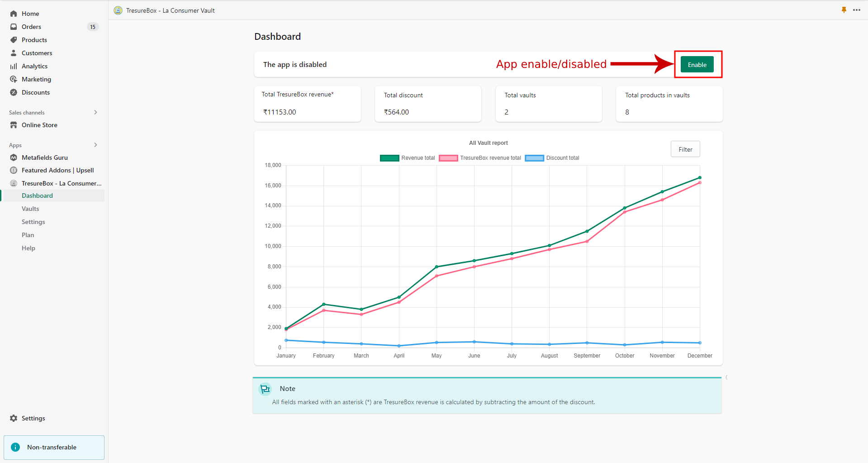Viewport: 868px width, 463px height.
Task: Toggle the Revenue total legend series
Action: [407, 158]
